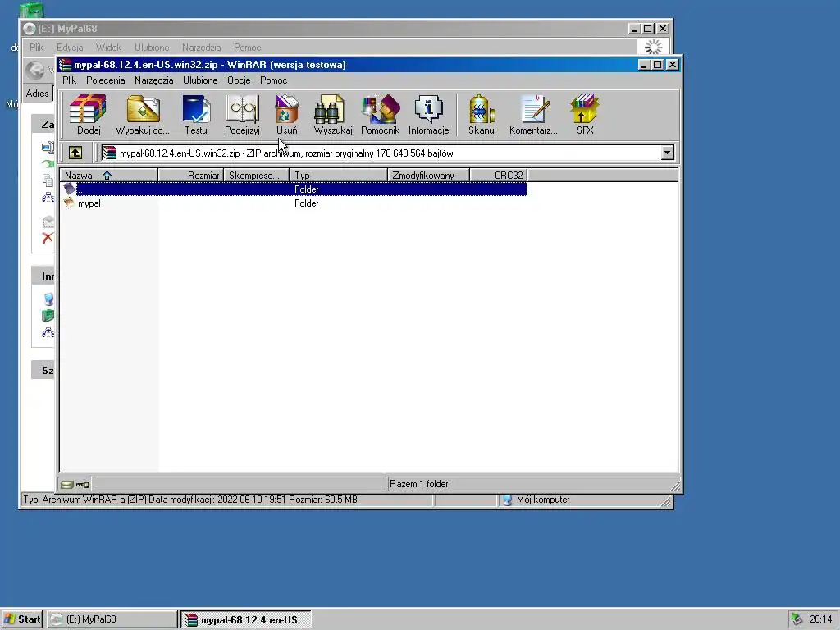
Task: Click the Testuj archive icon
Action: point(197,114)
